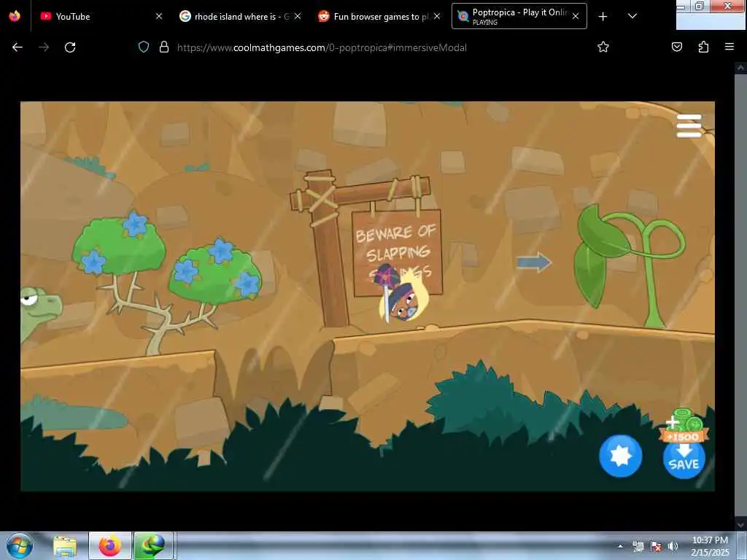The width and height of the screenshot is (747, 560).
Task: Click page scrollbar up arrow
Action: click(x=740, y=68)
